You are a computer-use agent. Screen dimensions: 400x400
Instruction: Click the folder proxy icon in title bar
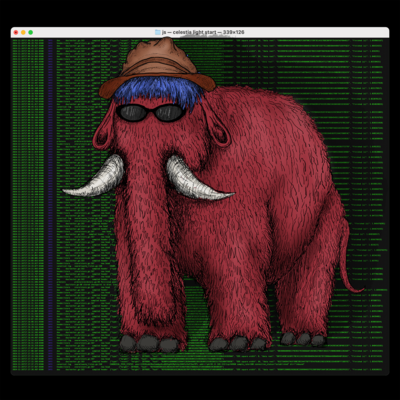[x=158, y=32]
